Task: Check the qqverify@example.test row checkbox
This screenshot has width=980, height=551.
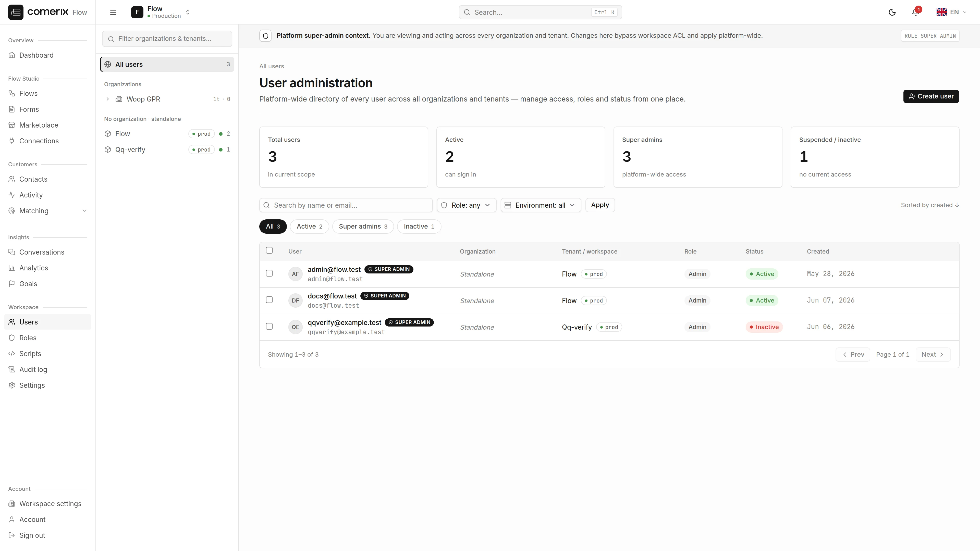Action: pyautogui.click(x=269, y=326)
